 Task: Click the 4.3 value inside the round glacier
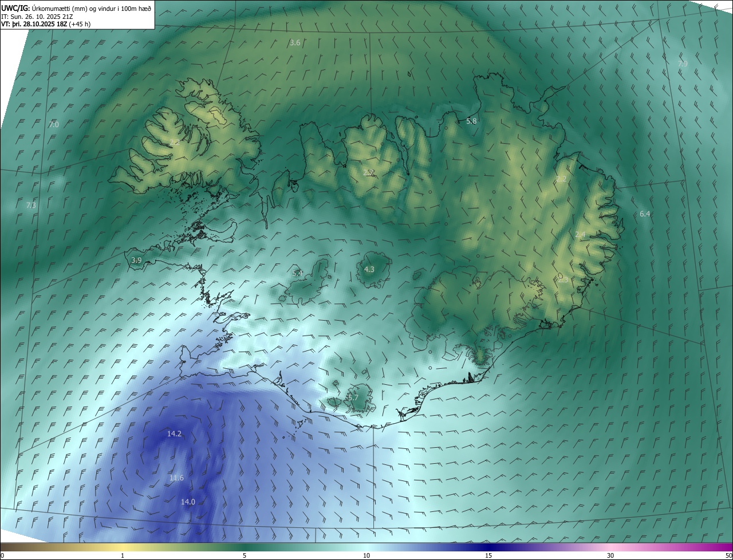369,269
